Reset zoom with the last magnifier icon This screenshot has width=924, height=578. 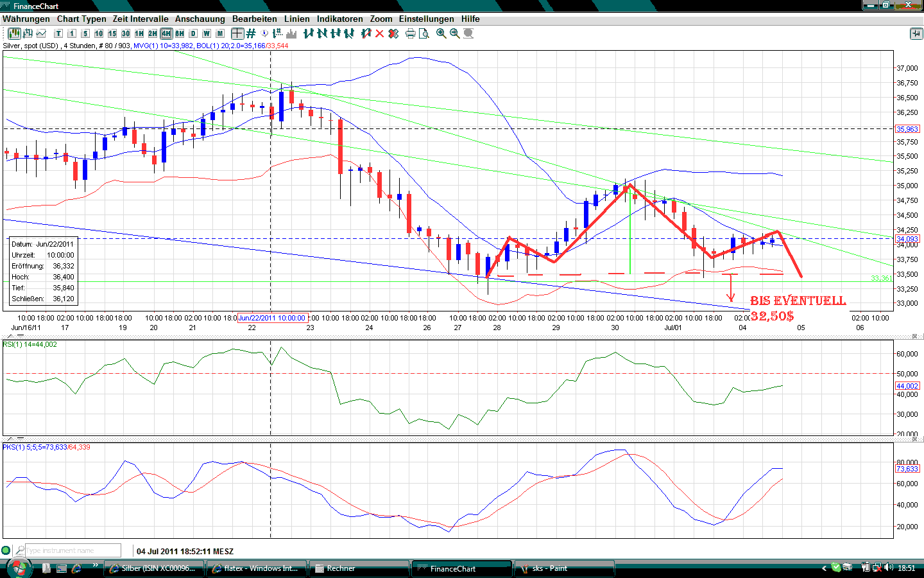click(468, 33)
